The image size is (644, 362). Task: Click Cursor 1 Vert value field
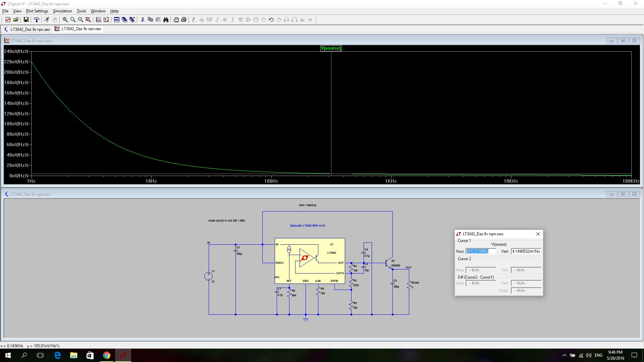(526, 251)
